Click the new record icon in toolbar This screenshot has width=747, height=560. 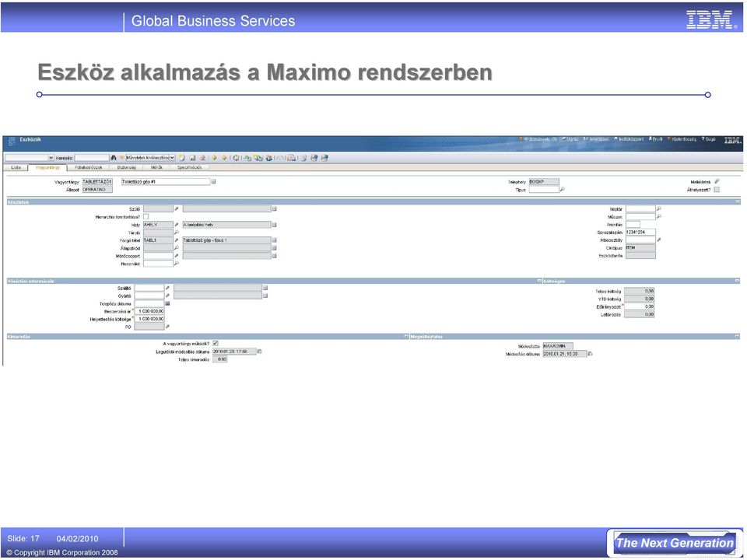181,158
